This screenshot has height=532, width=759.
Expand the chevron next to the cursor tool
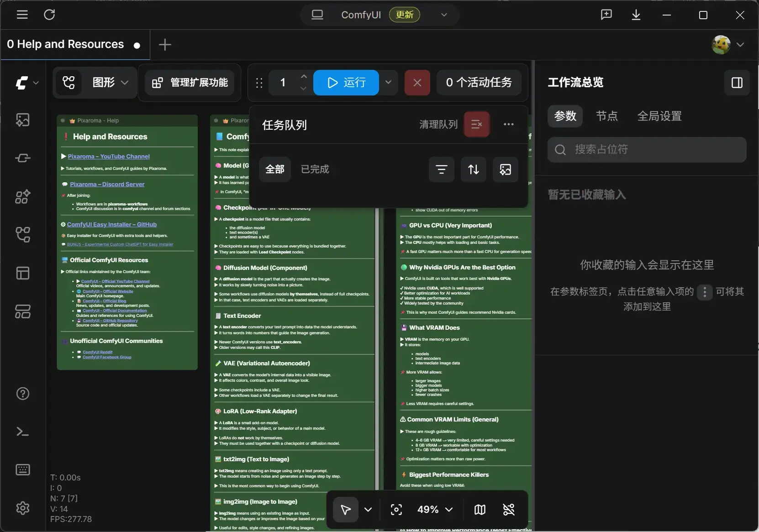click(x=368, y=510)
